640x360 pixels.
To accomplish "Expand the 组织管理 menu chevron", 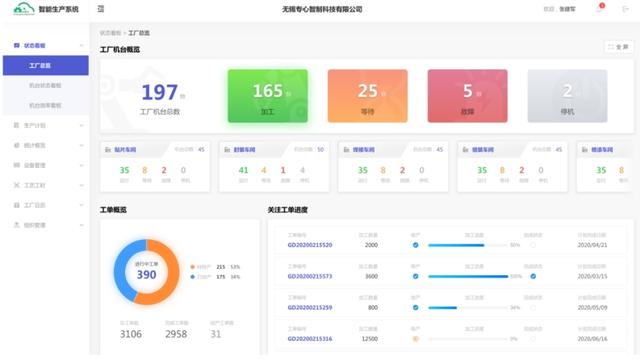I will pyautogui.click(x=81, y=225).
